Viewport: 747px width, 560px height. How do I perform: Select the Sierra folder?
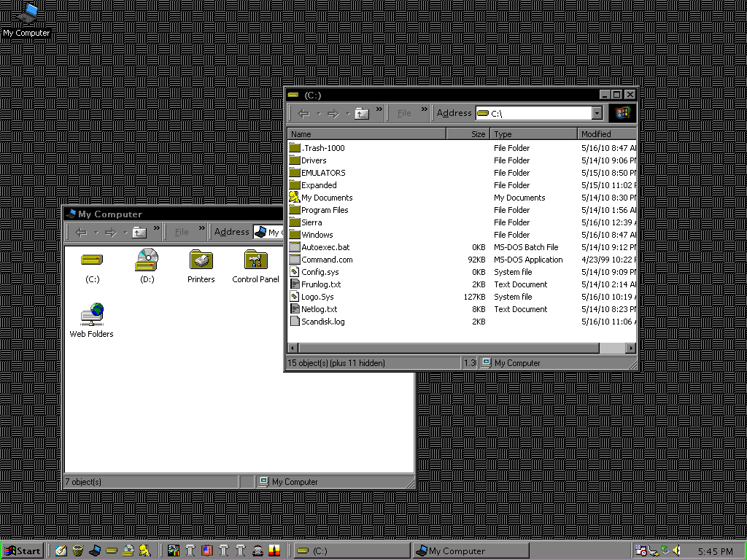coord(306,222)
